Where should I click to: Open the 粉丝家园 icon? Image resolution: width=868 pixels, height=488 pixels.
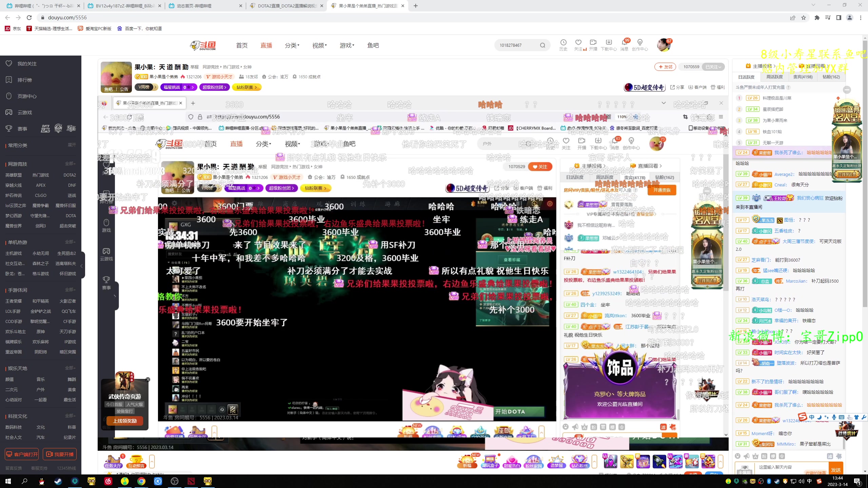click(534, 461)
